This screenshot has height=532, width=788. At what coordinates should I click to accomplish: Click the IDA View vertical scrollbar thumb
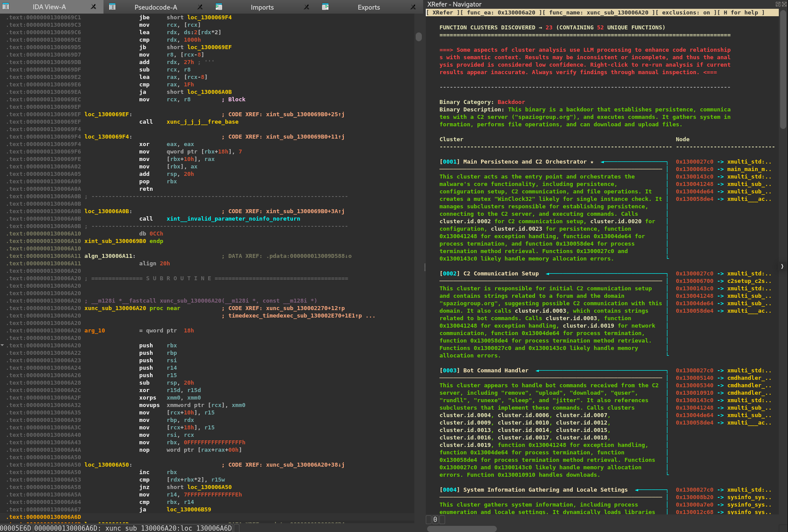tap(419, 37)
